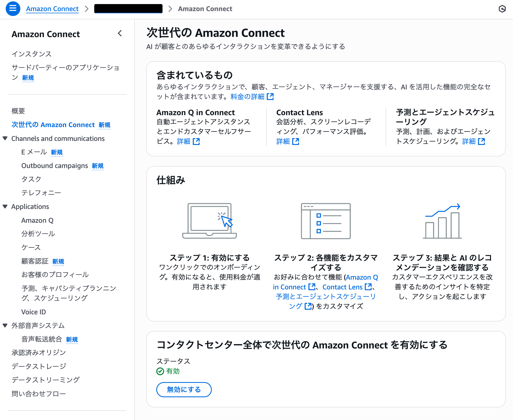513x420 pixels.
Task: Open Voice ID in the sidebar
Action: tap(34, 312)
